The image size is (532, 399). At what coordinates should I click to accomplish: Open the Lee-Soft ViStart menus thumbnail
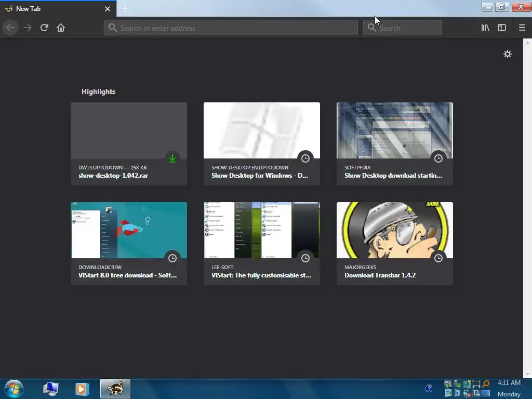tap(262, 230)
